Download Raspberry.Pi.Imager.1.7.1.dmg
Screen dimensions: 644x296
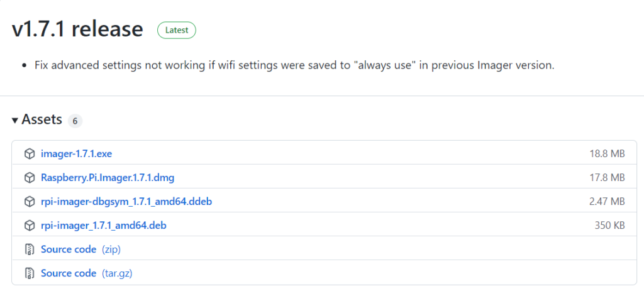click(x=108, y=178)
